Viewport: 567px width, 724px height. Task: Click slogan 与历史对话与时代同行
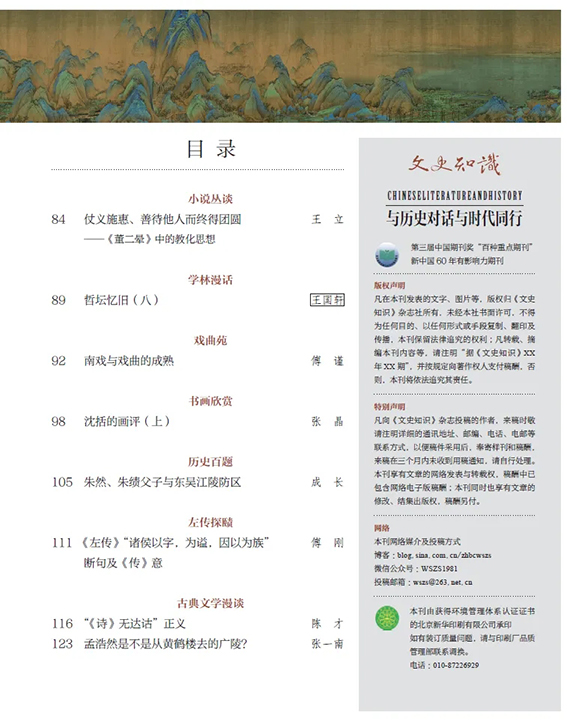click(x=455, y=218)
